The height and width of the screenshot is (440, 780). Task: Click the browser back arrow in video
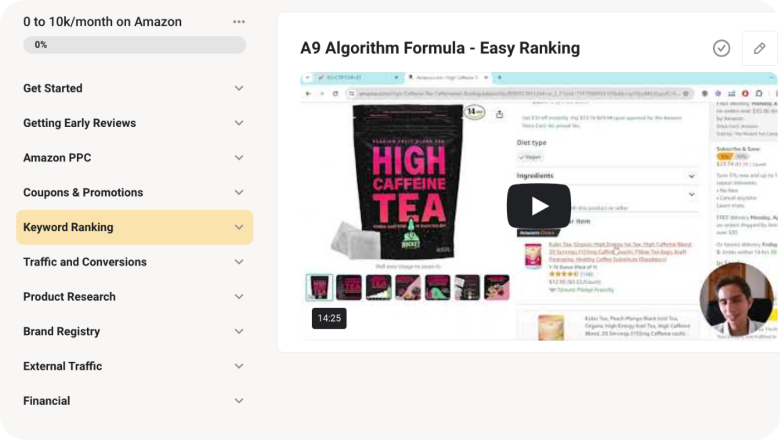(308, 93)
